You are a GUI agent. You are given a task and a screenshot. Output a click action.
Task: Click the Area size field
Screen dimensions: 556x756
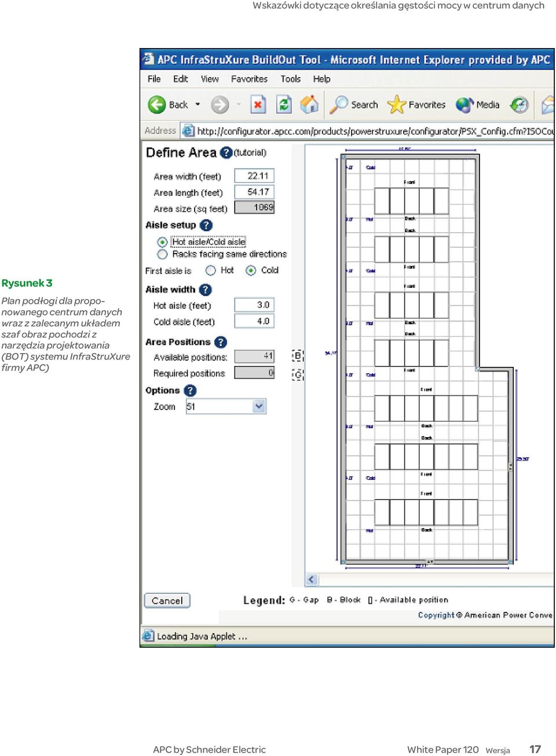pyautogui.click(x=254, y=207)
